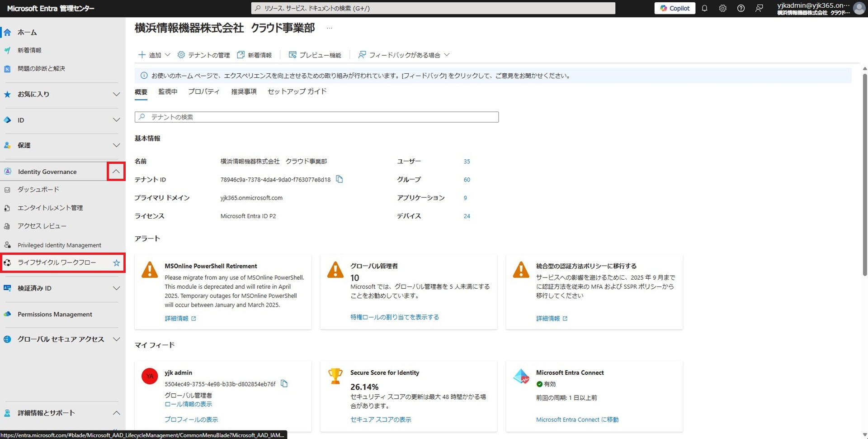Open 詳細情報 link in MSOnline PowerShell Retirement alert
868x439 pixels.
[180, 319]
